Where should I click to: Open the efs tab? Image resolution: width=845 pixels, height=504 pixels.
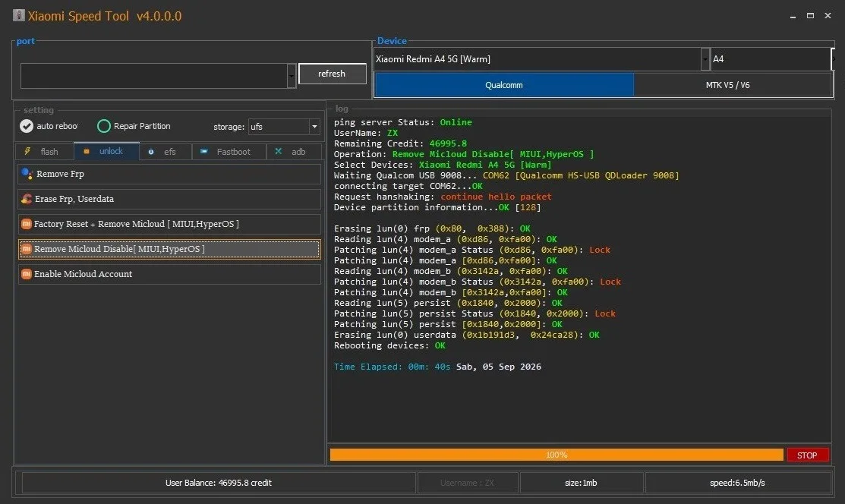pos(166,152)
